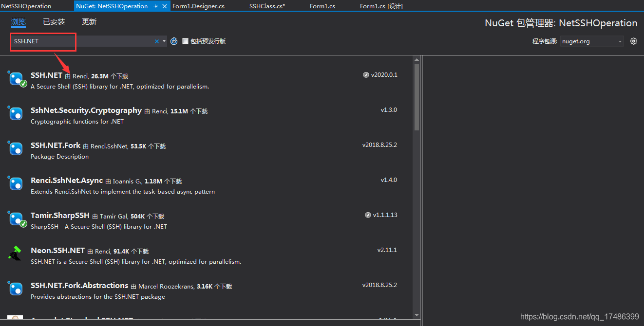Click the refresh icon beside the search box
644x326 pixels.
point(174,41)
